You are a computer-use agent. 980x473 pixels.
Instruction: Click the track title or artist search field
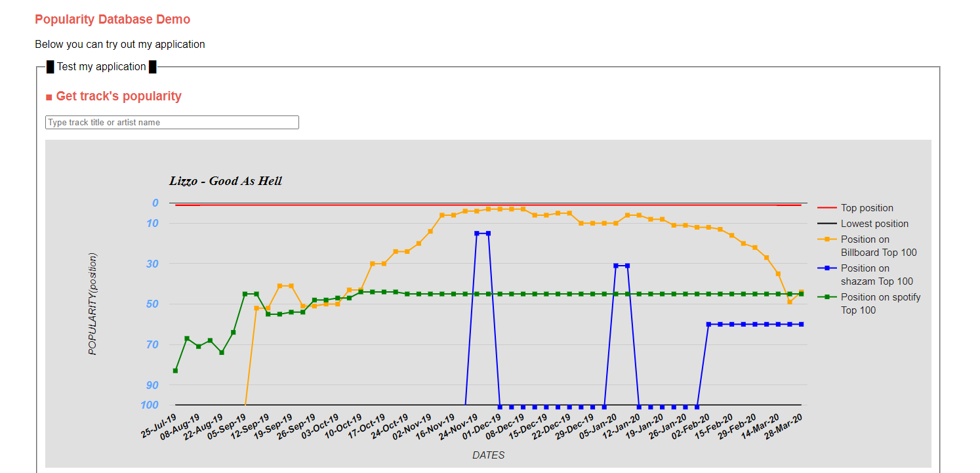(172, 123)
